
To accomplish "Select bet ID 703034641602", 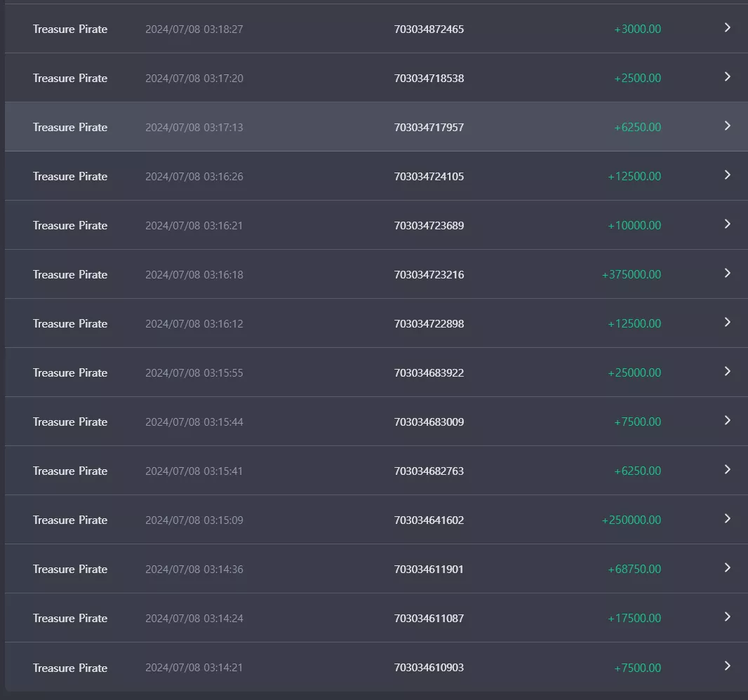I will [x=429, y=520].
